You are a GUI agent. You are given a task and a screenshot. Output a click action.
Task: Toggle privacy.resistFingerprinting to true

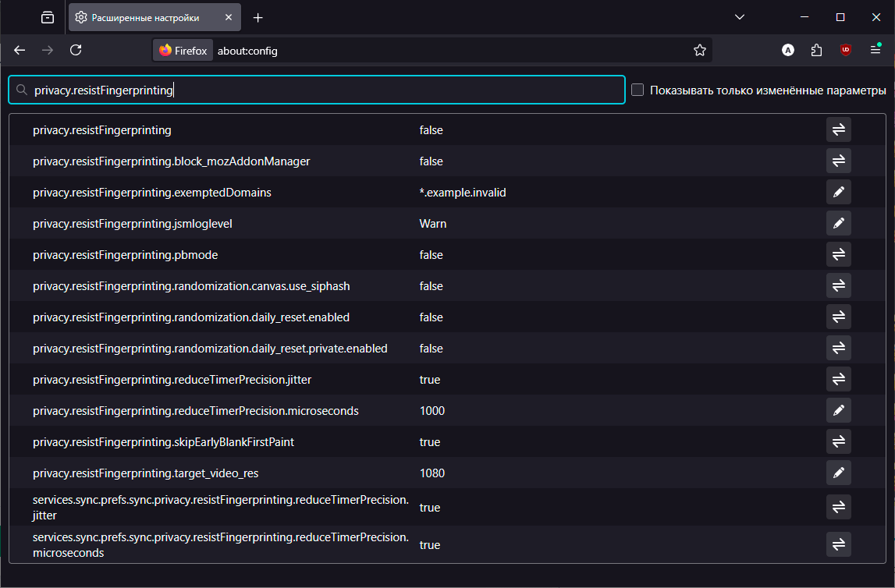click(838, 129)
